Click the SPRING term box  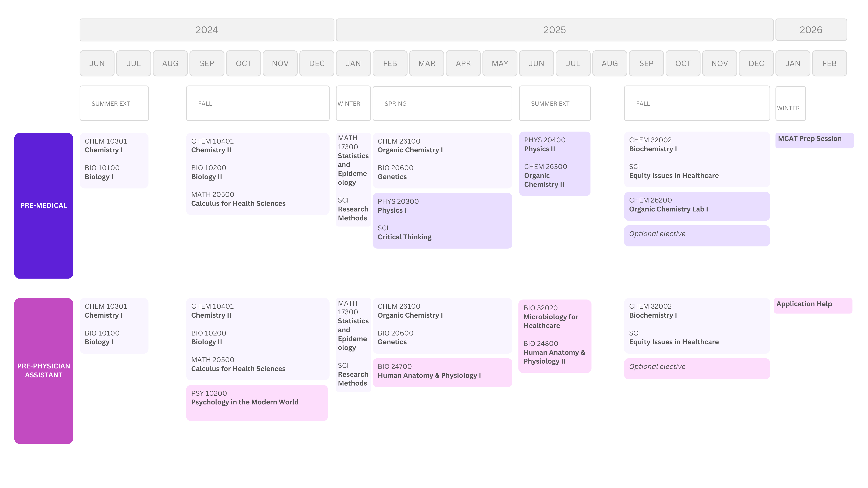click(x=442, y=103)
